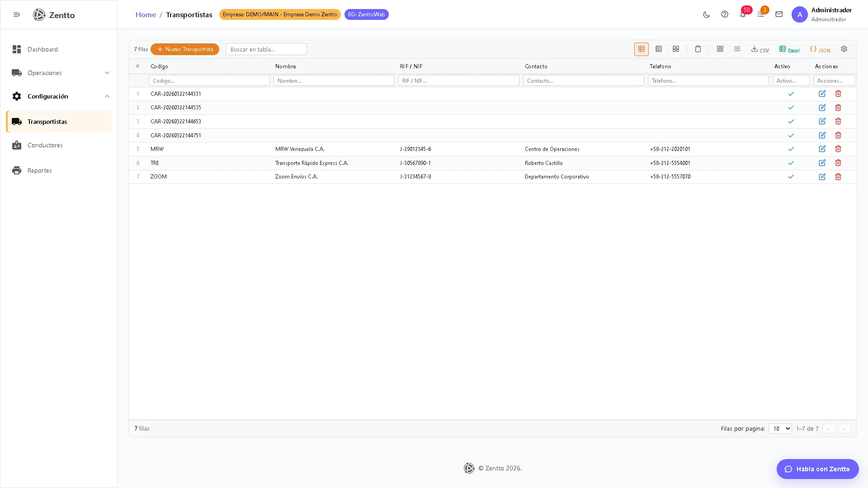The height and width of the screenshot is (488, 868).
Task: Delete the MRW transportista row
Action: tap(838, 149)
